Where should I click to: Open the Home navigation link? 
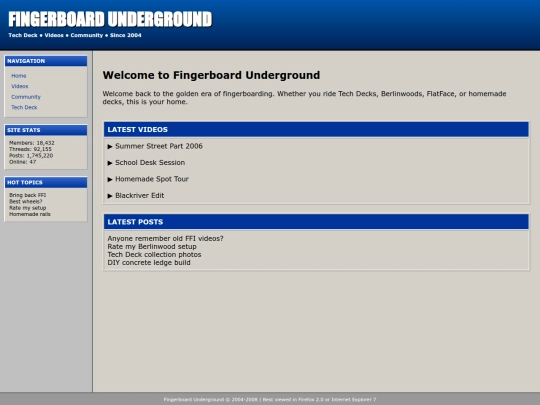click(x=19, y=76)
